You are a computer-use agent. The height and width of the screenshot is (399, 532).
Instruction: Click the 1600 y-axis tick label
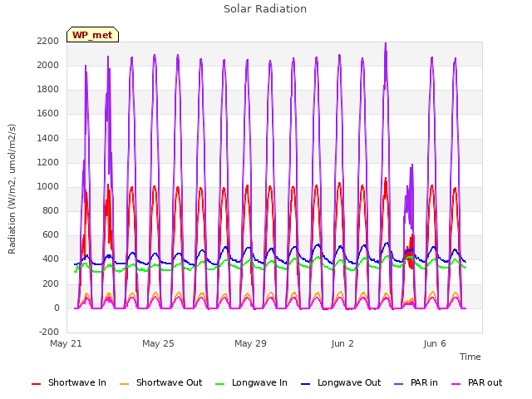(x=48, y=114)
